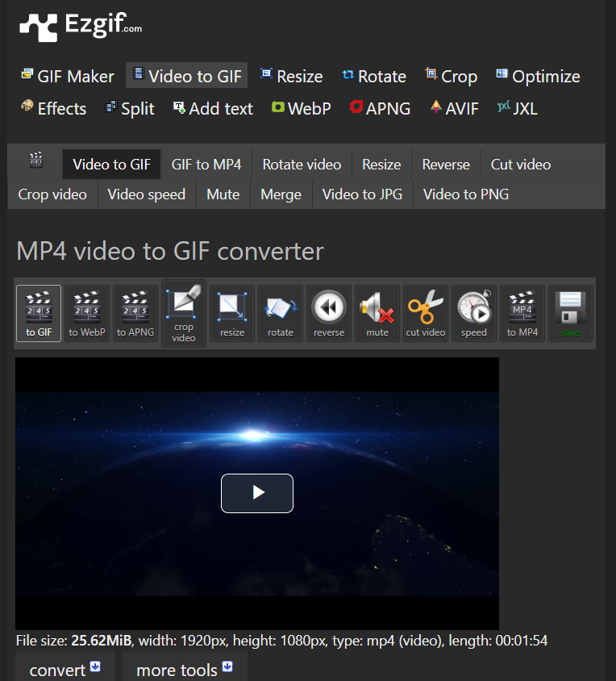Viewport: 616px width, 681px height.
Task: Expand the more tools dropdown
Action: click(184, 670)
